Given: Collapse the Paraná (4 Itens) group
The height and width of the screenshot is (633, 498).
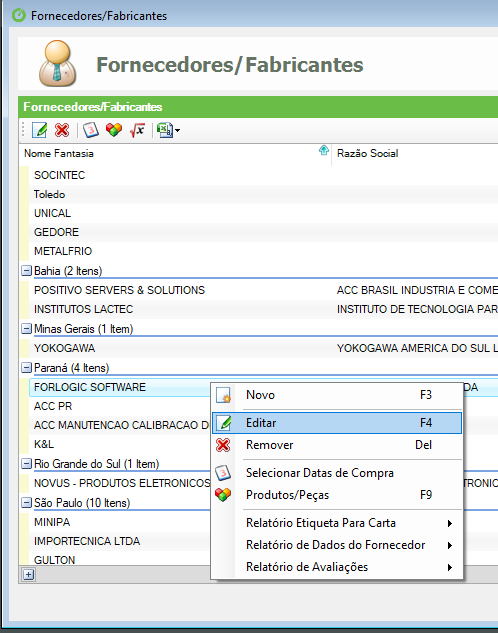Looking at the screenshot, I should (26, 368).
